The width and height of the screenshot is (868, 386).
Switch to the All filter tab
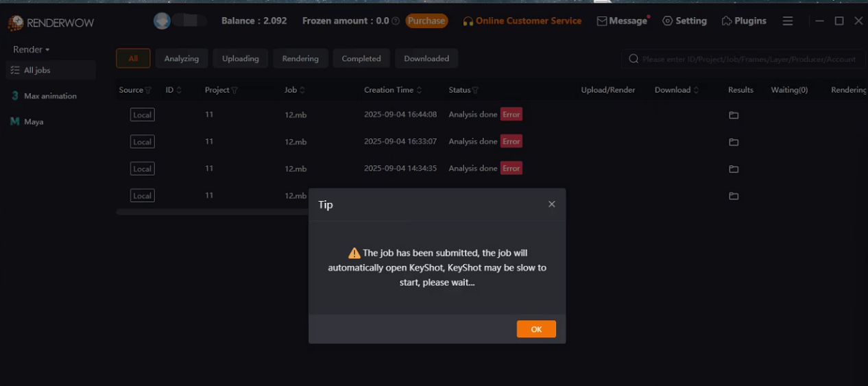coord(133,58)
